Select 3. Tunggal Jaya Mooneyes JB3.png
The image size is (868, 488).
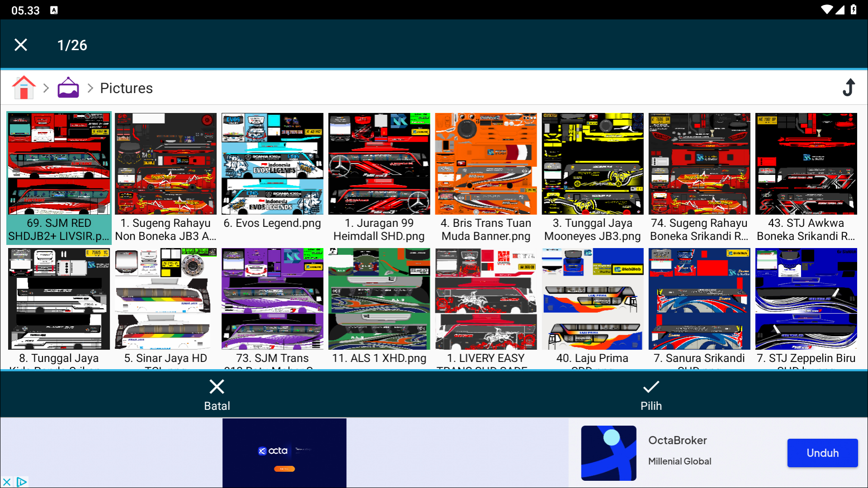592,164
